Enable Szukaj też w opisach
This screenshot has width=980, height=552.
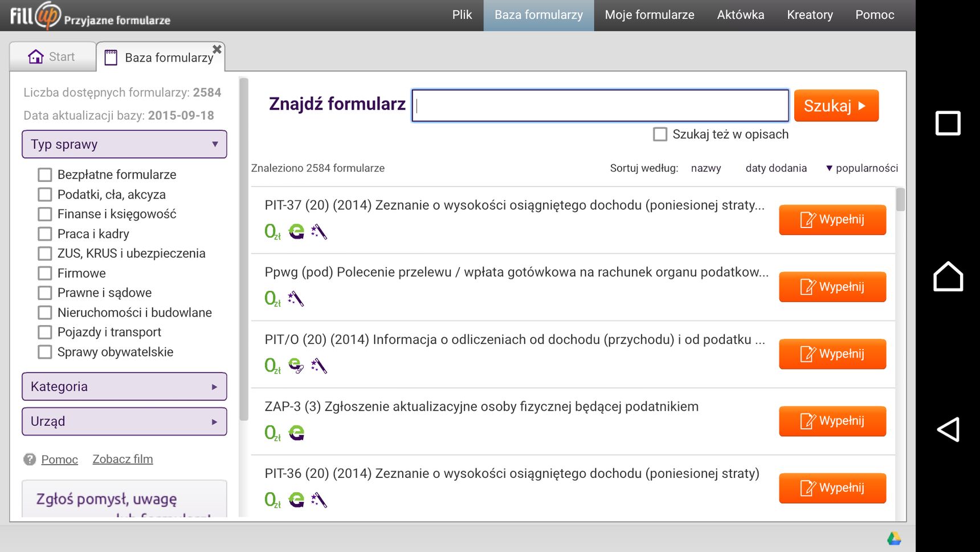[x=660, y=134]
